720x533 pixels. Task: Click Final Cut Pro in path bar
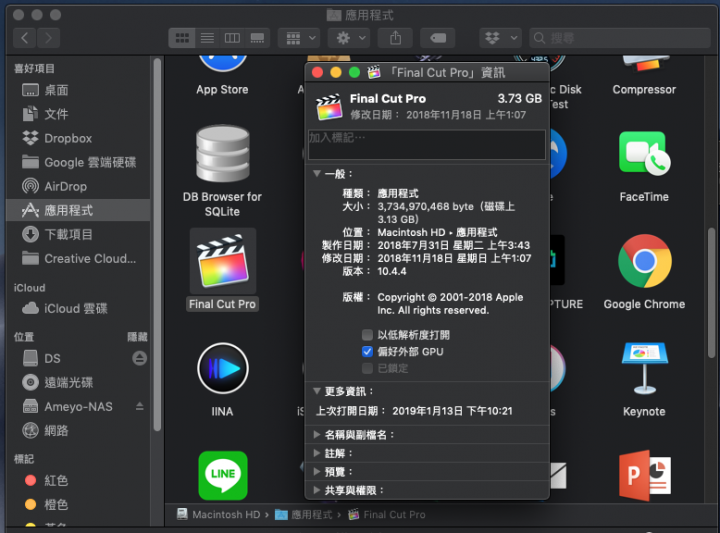pyautogui.click(x=387, y=515)
